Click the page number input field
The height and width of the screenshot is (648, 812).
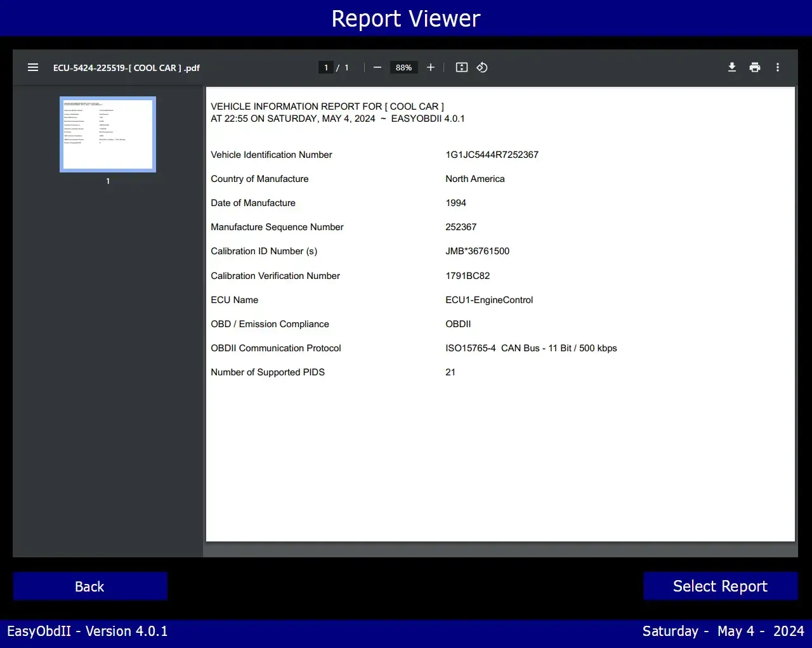(325, 67)
